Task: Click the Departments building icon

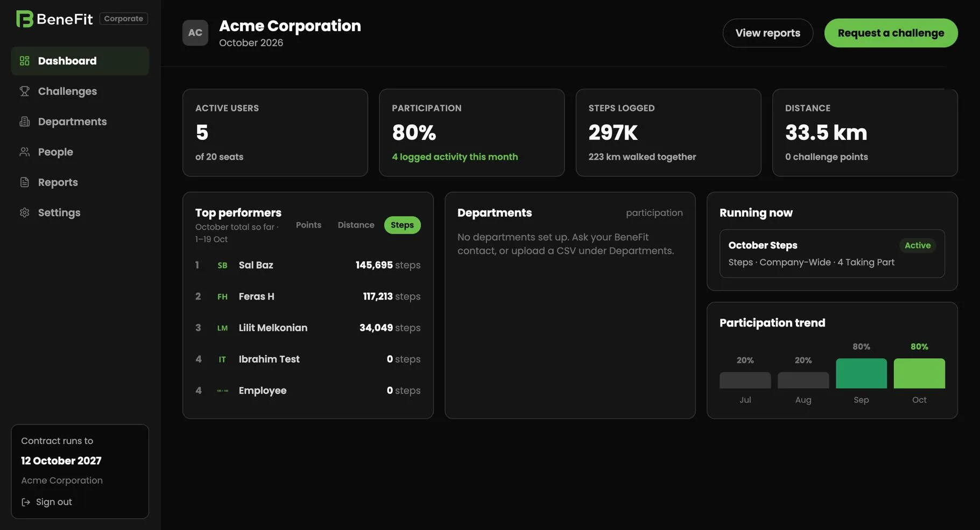Action: [x=25, y=122]
